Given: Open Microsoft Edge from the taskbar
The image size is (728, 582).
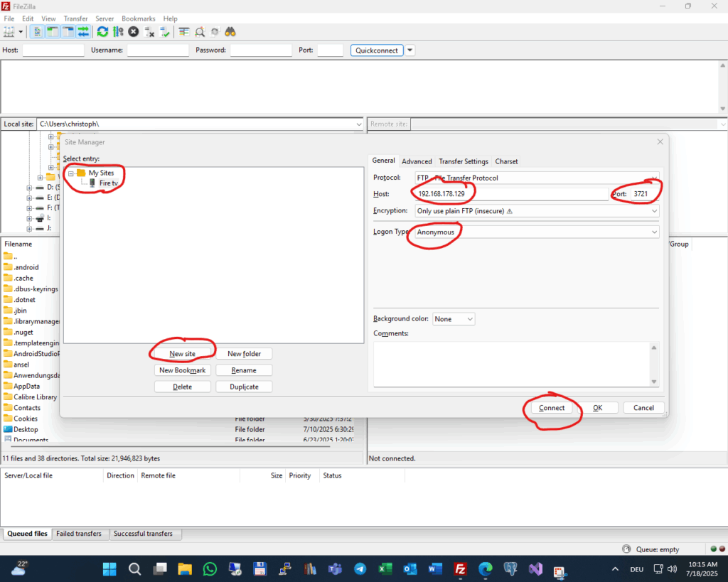Looking at the screenshot, I should (x=485, y=569).
